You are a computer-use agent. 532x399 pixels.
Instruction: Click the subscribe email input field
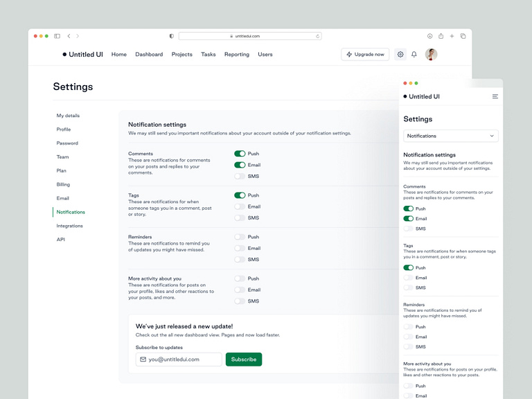[x=179, y=360]
